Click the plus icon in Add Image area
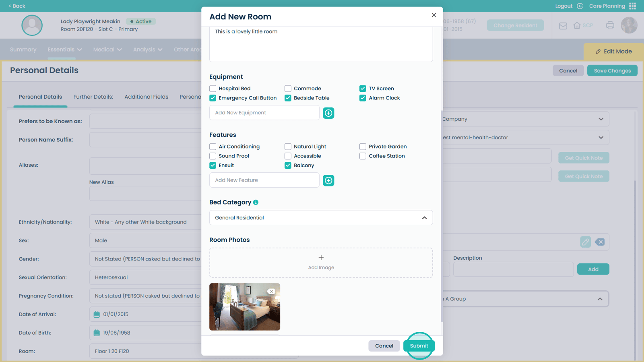The height and width of the screenshot is (362, 644). pyautogui.click(x=321, y=257)
